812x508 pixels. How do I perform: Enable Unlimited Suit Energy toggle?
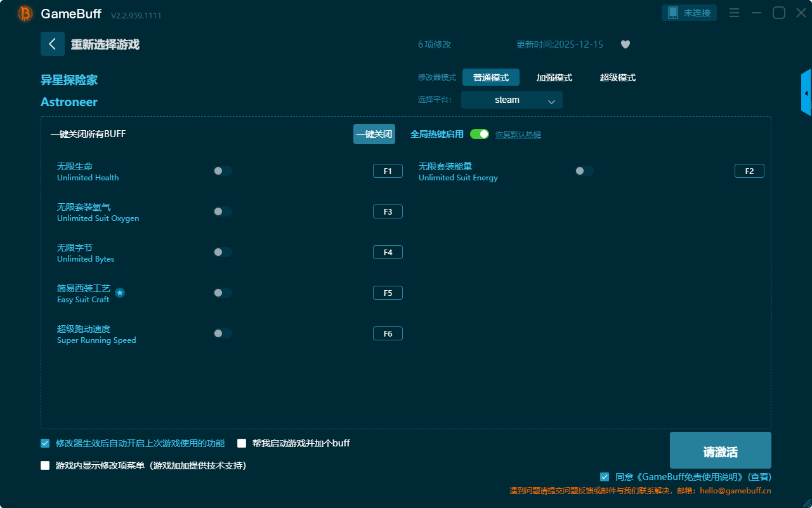(584, 171)
